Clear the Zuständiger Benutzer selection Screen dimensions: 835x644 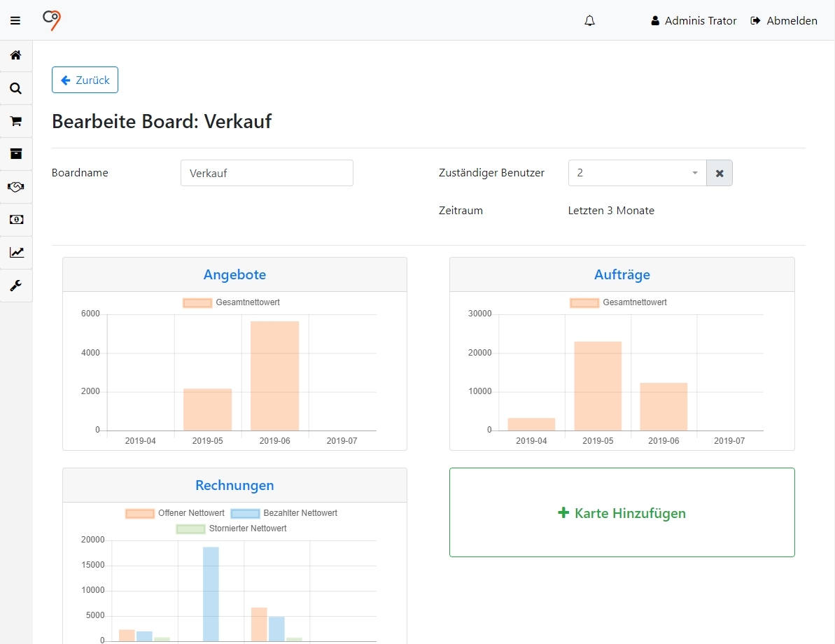[720, 173]
